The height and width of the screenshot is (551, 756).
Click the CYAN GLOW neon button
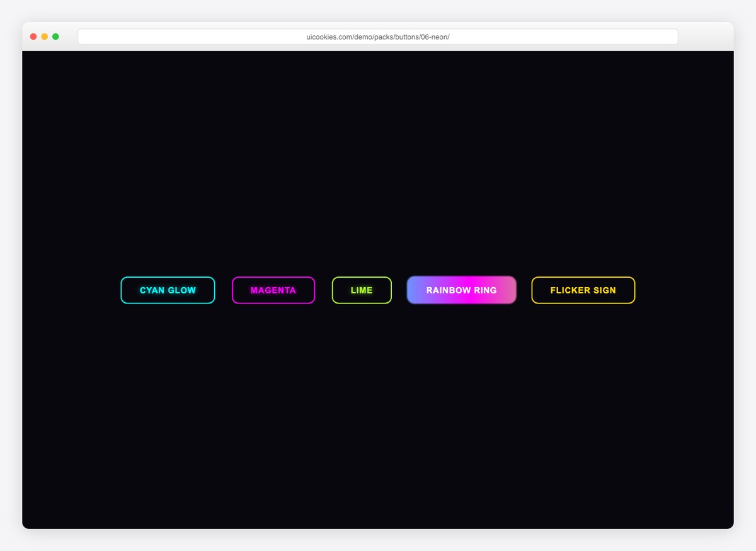168,290
